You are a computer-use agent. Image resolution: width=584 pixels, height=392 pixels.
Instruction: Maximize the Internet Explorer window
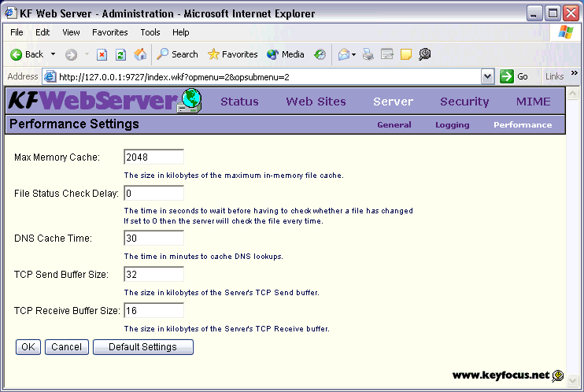(x=553, y=13)
